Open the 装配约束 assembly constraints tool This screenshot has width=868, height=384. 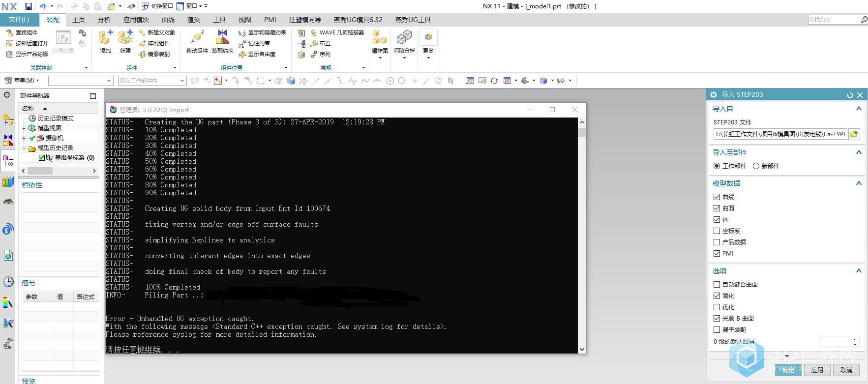click(x=223, y=41)
